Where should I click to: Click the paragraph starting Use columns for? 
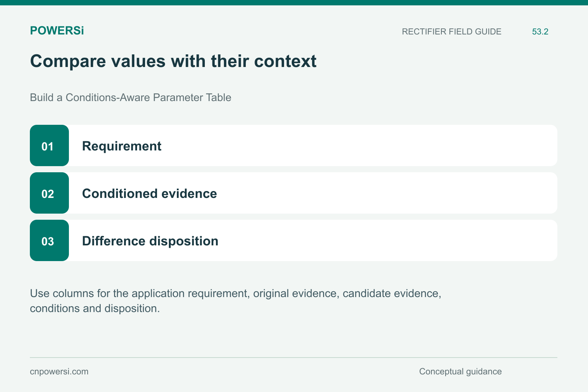pyautogui.click(x=236, y=301)
